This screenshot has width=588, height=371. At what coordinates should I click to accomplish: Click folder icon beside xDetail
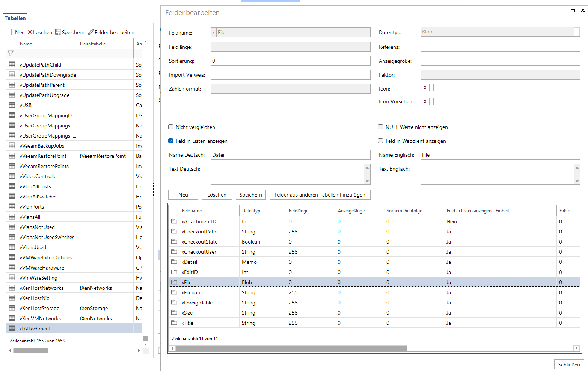pos(174,262)
